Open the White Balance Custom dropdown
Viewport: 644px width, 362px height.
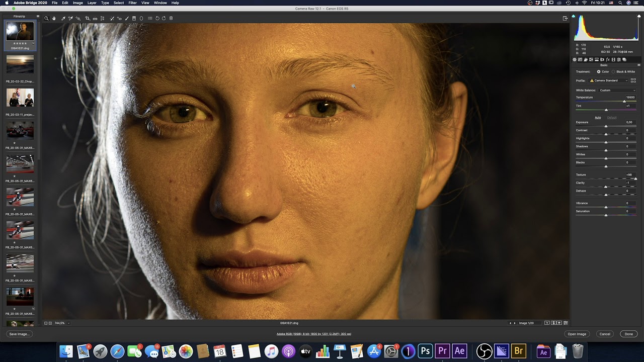[617, 90]
